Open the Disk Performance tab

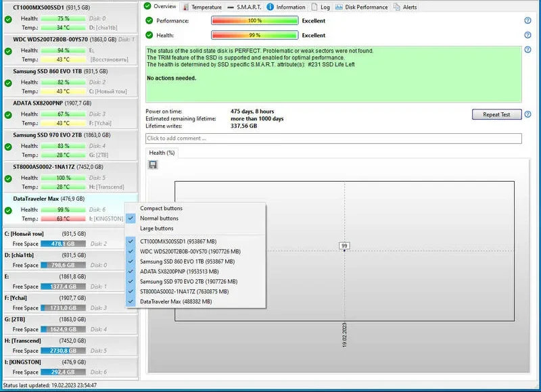coord(361,7)
